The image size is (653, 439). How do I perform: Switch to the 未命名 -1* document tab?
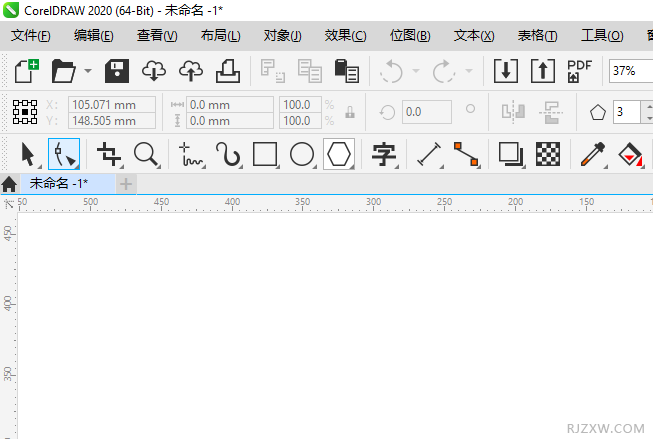(68, 184)
